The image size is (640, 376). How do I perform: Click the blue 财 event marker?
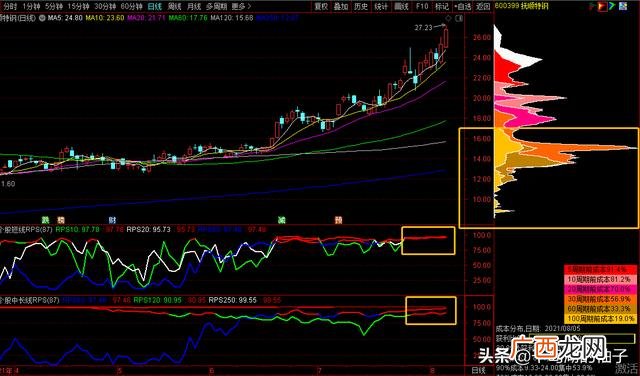(x=112, y=220)
